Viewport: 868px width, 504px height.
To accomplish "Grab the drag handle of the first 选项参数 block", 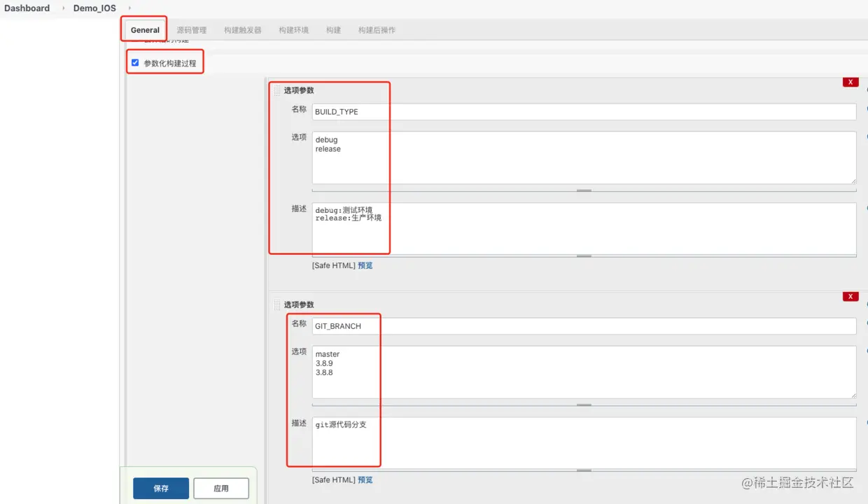I will click(x=276, y=90).
